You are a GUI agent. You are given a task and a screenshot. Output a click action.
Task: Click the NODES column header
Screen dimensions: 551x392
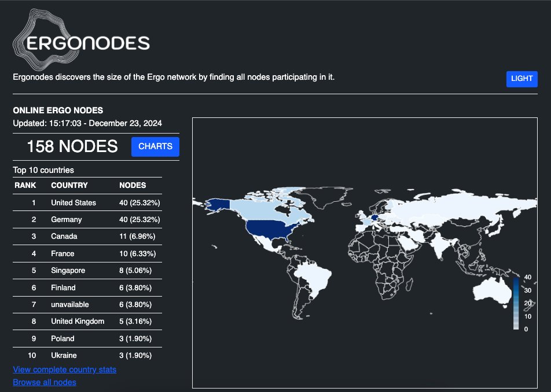tap(133, 185)
